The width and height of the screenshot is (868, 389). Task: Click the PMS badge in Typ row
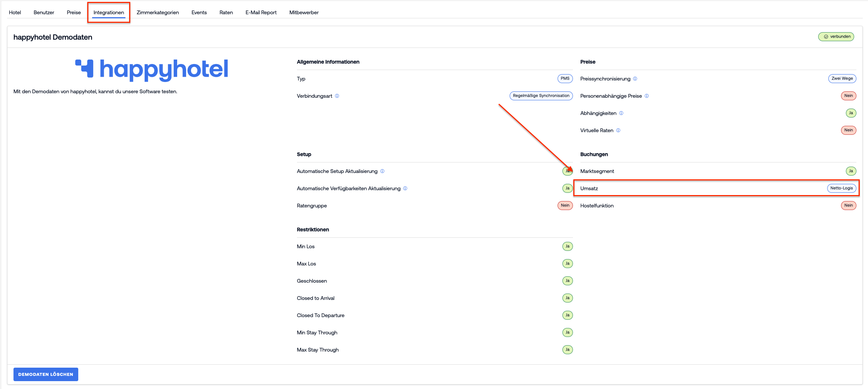tap(565, 79)
